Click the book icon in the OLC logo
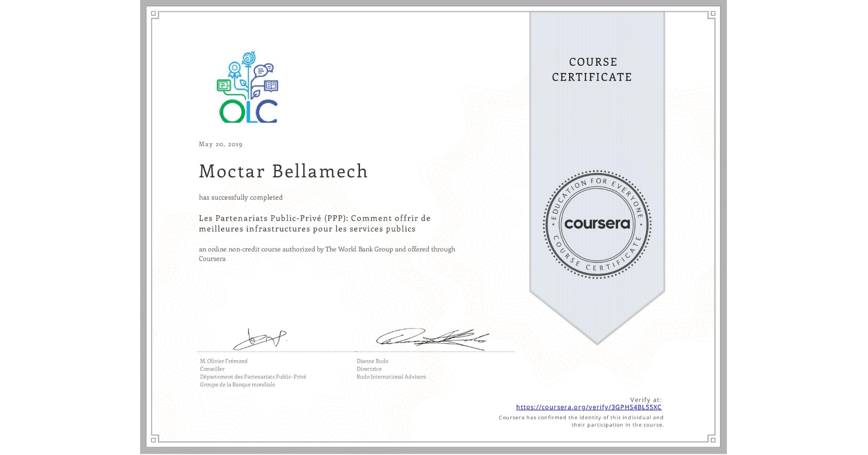The height and width of the screenshot is (455, 868). [272, 85]
